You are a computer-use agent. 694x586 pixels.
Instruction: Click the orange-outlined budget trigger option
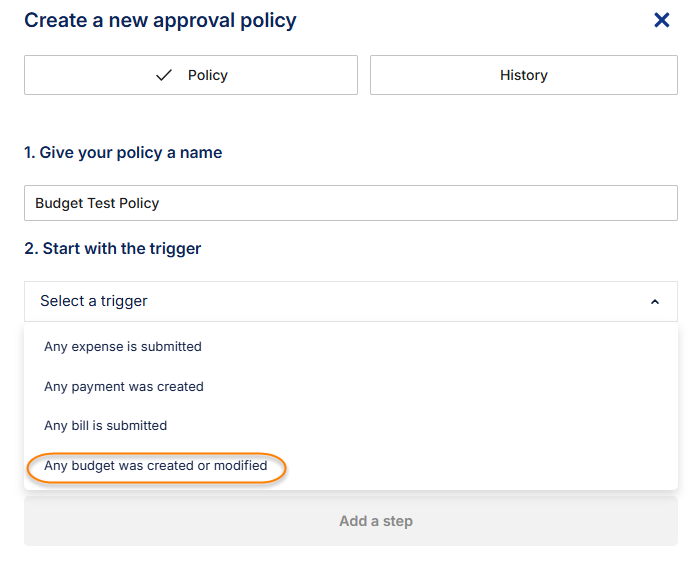click(156, 466)
